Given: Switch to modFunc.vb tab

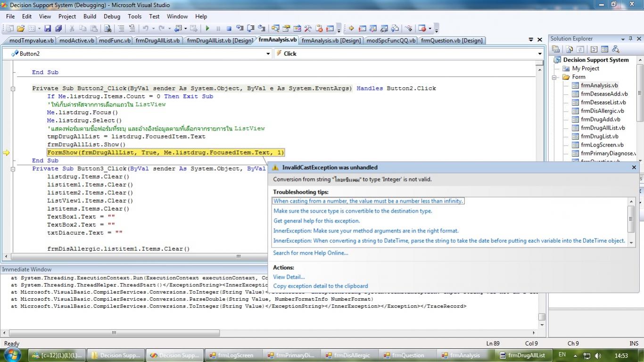Looking at the screenshot, I should click(x=114, y=41).
